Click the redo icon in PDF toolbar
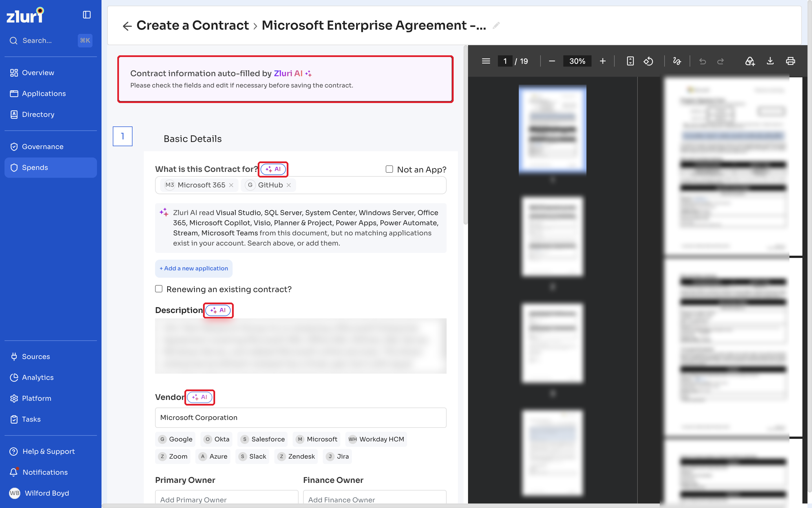Viewport: 812px width, 508px height. tap(720, 61)
